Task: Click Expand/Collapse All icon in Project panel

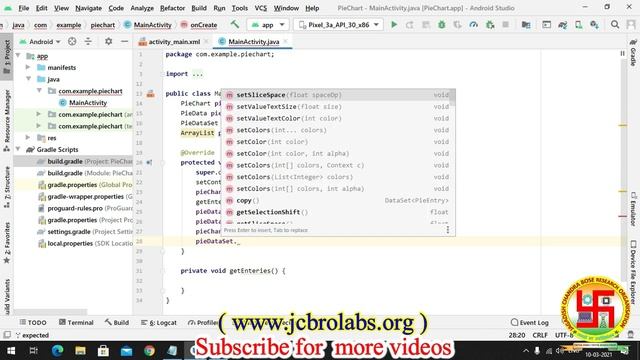Action: tap(88, 41)
